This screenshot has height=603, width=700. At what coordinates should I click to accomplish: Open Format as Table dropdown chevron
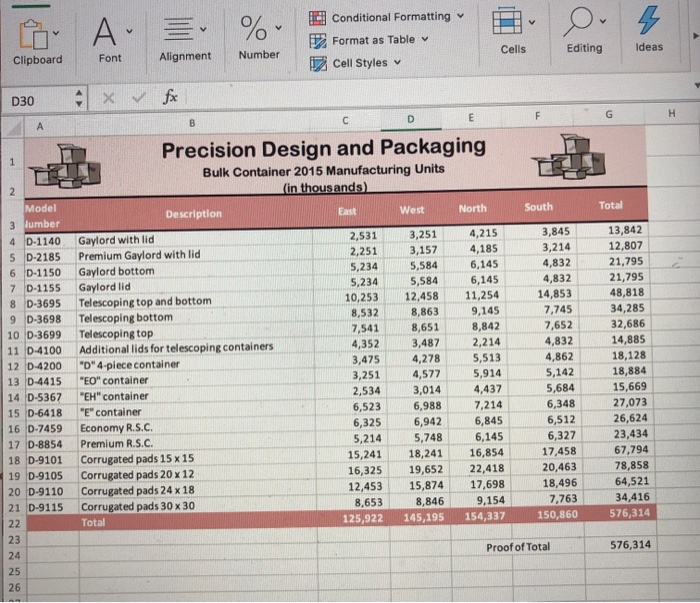pyautogui.click(x=425, y=39)
